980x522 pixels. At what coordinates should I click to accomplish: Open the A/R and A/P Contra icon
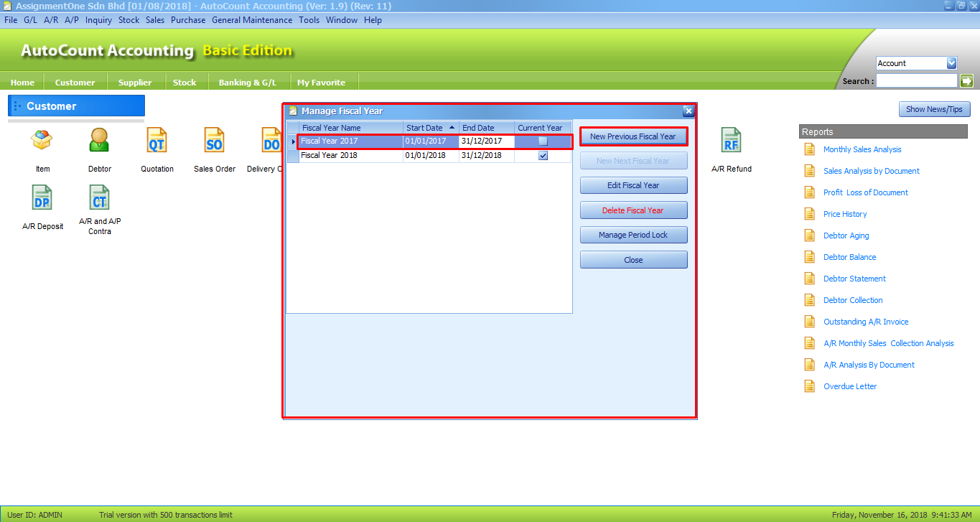coord(99,197)
